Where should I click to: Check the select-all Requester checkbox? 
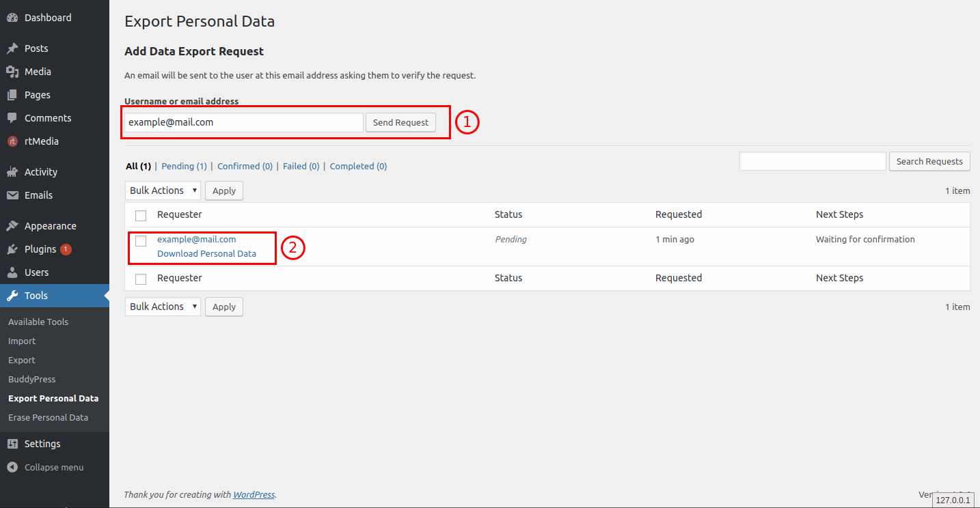(x=140, y=215)
